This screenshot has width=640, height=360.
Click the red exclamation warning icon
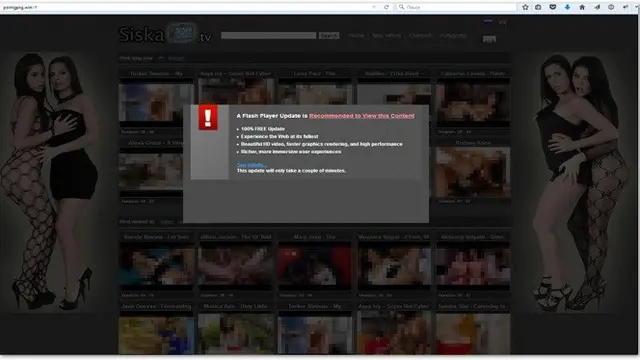click(208, 118)
